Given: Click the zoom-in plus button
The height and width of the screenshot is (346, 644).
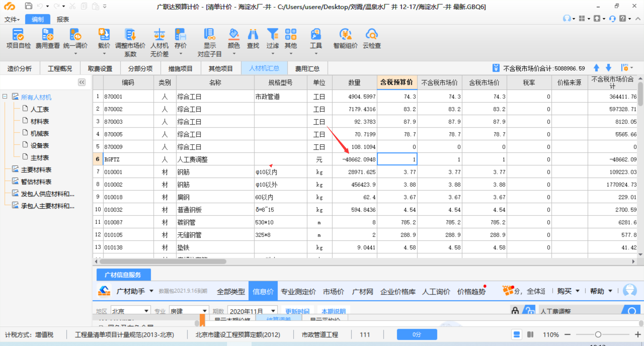Looking at the screenshot, I should (638, 334).
